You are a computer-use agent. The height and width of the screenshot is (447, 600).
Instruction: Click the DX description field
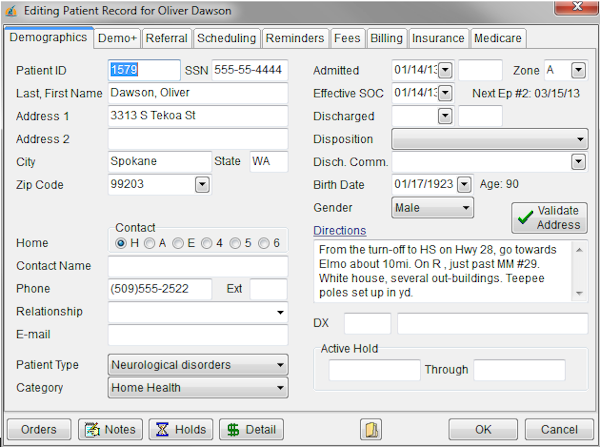coord(492,323)
